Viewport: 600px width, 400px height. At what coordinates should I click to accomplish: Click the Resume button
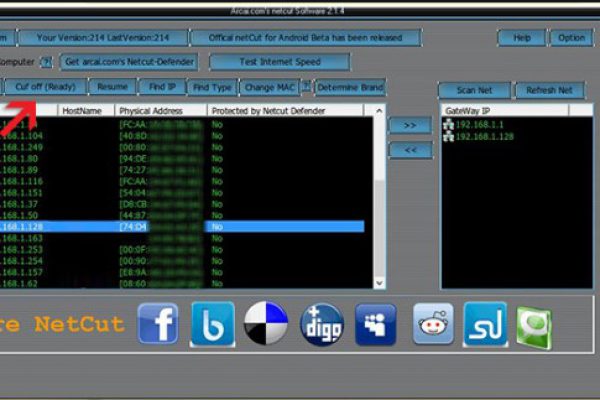[113, 87]
